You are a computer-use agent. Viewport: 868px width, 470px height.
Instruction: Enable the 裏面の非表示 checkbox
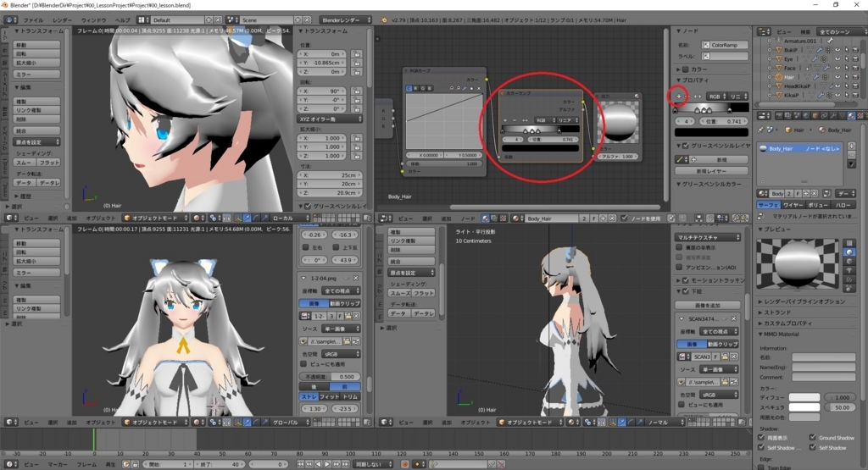click(x=679, y=247)
